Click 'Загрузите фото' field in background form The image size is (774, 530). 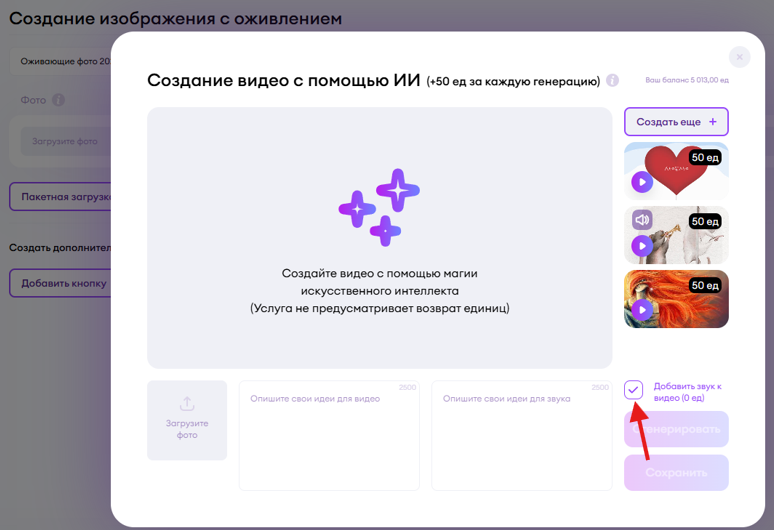[x=65, y=141]
